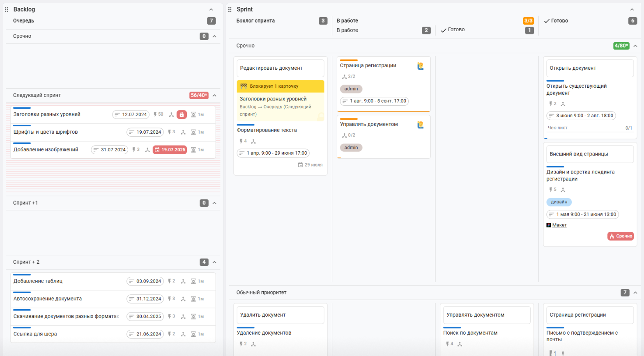Collapse the Sprint board
Screen dimensions: 644x356
[x=632, y=9]
